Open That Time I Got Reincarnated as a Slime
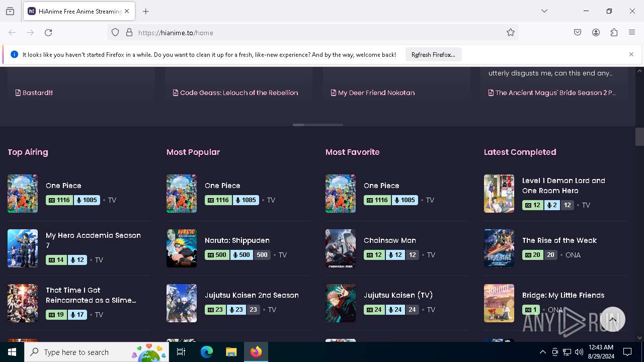Viewport: 644px width, 362px height. 91,295
